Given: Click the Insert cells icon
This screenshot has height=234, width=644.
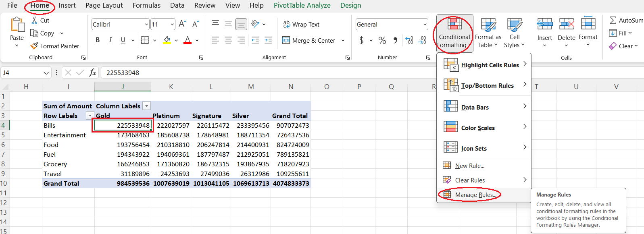Looking at the screenshot, I should point(545,24).
